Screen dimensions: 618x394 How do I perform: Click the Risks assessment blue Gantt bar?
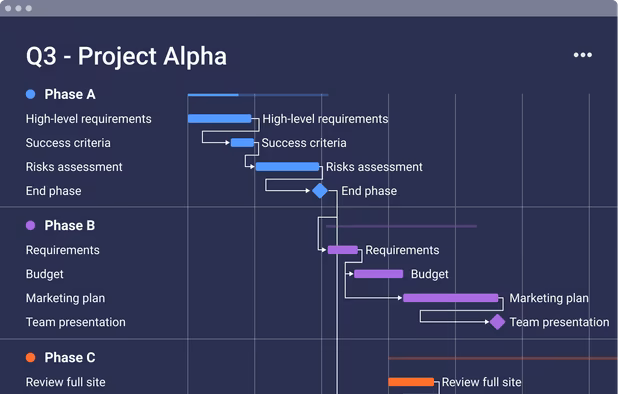(x=287, y=167)
